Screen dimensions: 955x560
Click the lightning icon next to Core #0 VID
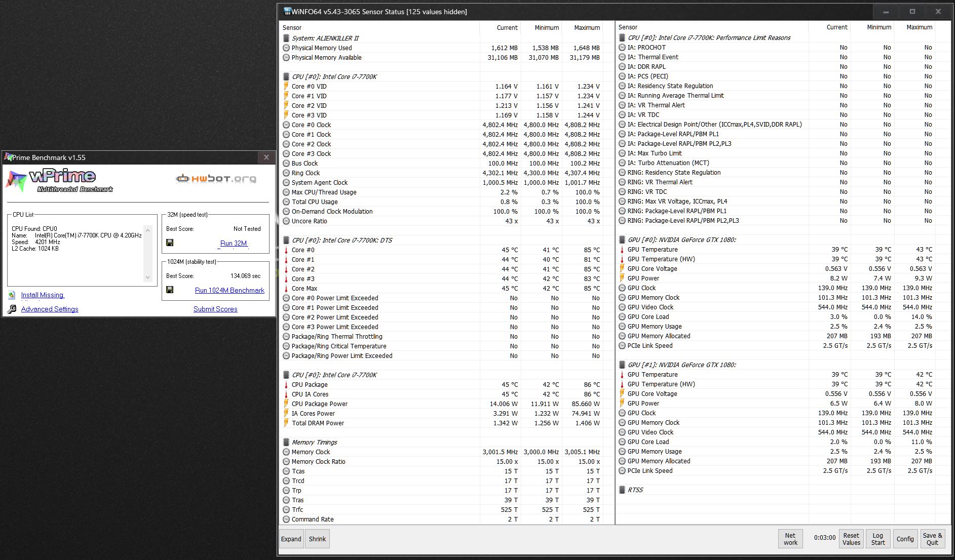point(286,87)
